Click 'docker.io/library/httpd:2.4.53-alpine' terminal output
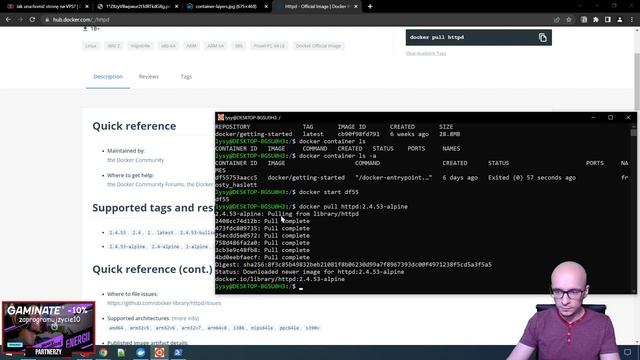This screenshot has height=360, width=640. 280,279
